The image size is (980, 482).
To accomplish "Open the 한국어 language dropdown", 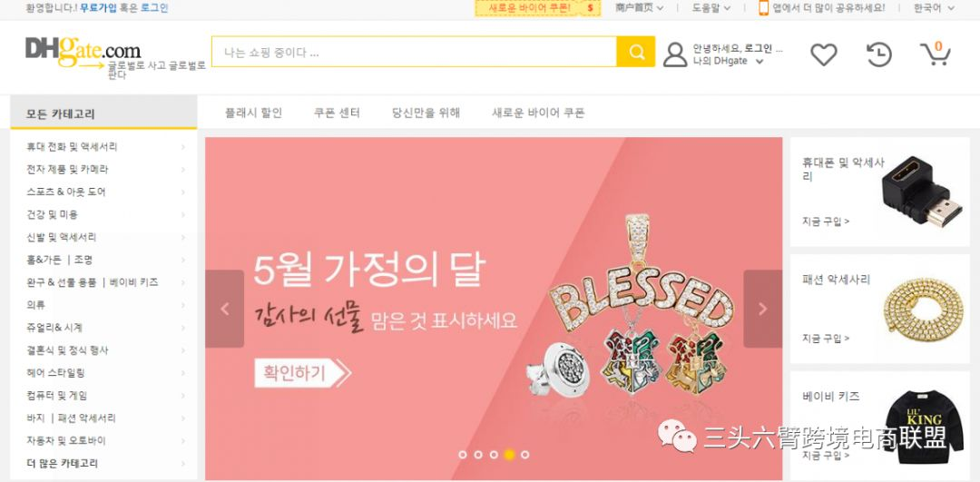I will [x=934, y=8].
